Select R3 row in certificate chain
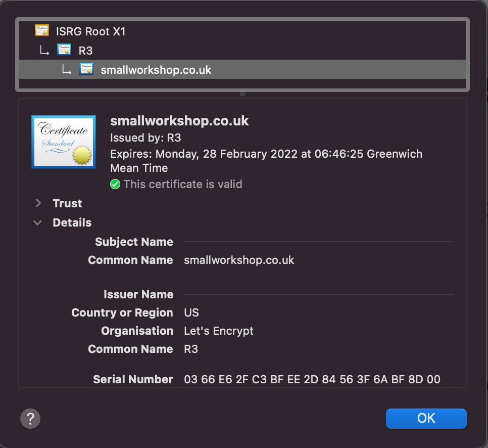The height and width of the screenshot is (448, 488). click(242, 50)
